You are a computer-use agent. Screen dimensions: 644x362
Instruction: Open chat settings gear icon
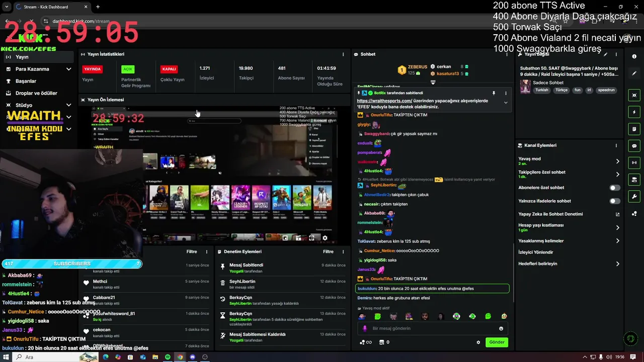478,342
